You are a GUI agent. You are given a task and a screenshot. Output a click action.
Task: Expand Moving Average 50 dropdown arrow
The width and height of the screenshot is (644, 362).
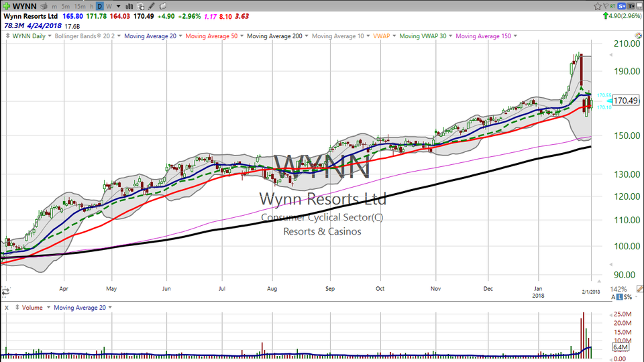point(242,36)
